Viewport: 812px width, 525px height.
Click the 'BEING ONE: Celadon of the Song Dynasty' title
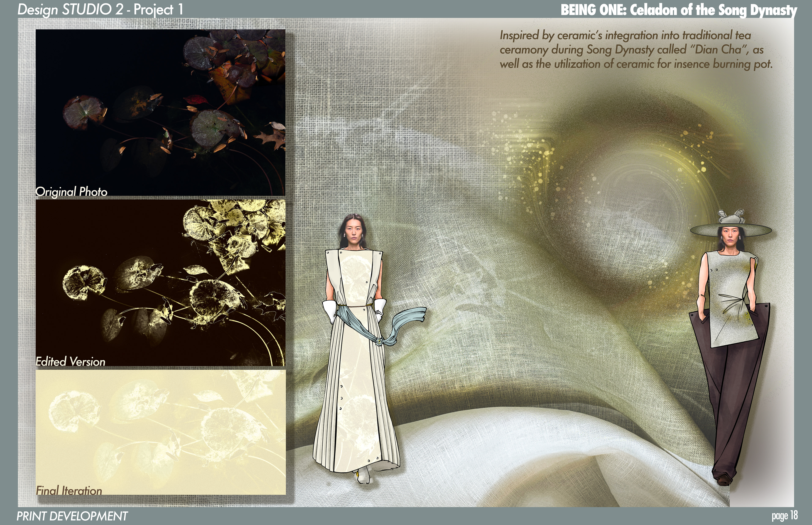(679, 10)
